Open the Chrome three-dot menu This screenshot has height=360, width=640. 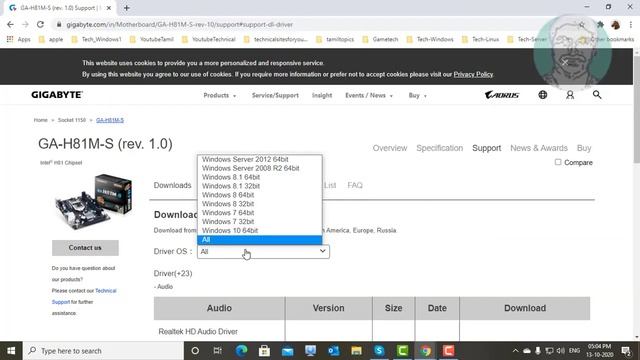(x=631, y=24)
